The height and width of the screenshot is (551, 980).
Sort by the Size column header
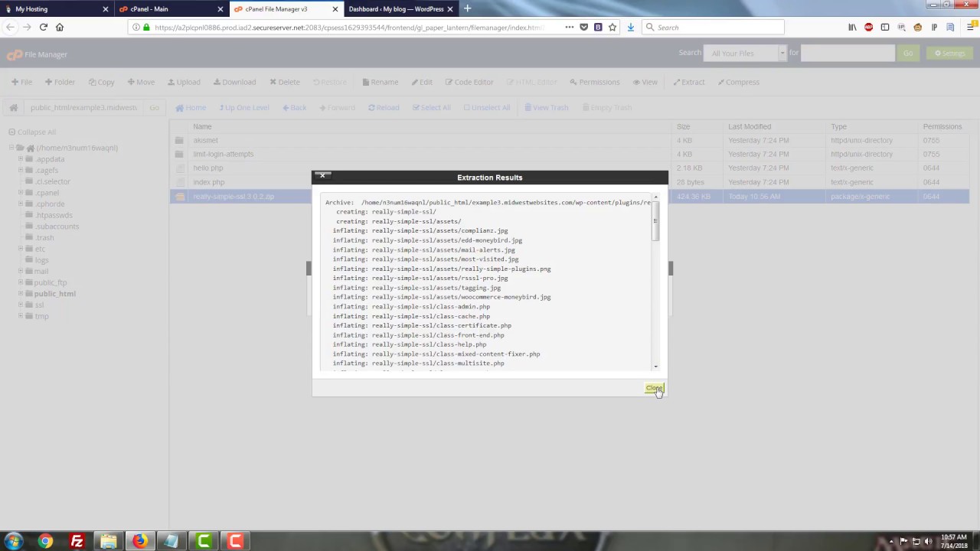point(683,126)
